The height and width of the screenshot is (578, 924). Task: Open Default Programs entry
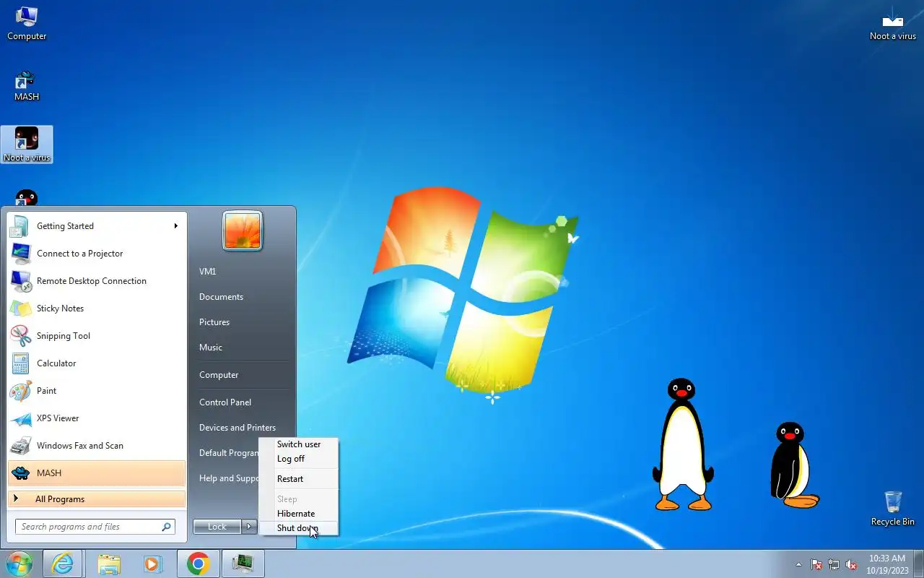tap(228, 453)
